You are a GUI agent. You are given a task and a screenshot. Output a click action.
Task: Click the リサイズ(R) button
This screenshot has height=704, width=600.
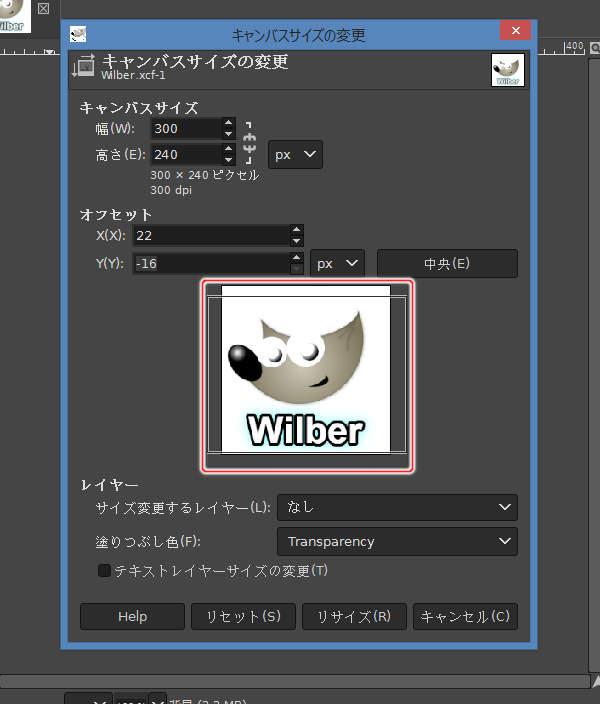pyautogui.click(x=354, y=617)
